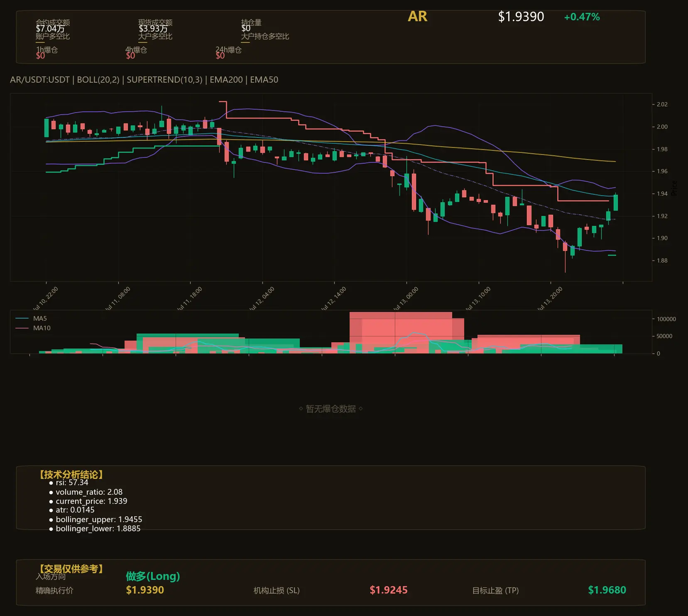This screenshot has width=688, height=616.
Task: Click the last green candle on the price chart
Action: pos(615,202)
